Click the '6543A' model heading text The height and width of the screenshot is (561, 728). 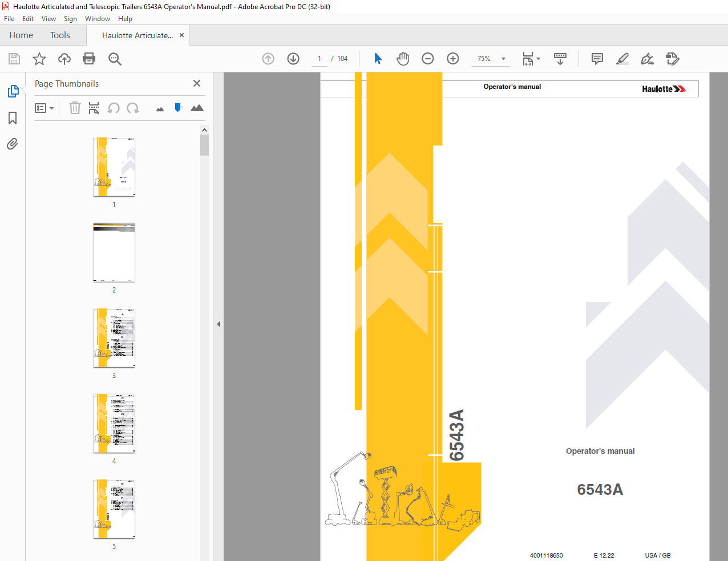600,490
